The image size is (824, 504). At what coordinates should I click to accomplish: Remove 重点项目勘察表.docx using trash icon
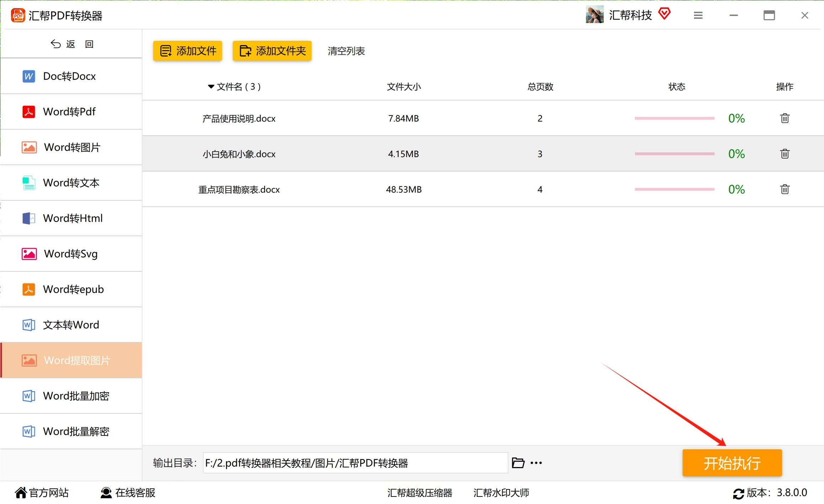click(785, 189)
